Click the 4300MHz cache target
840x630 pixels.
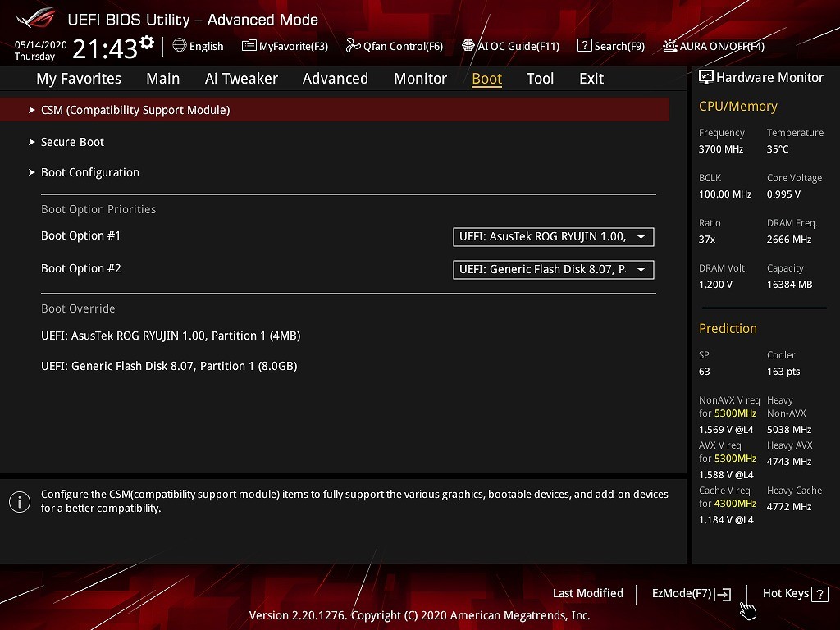[735, 504]
